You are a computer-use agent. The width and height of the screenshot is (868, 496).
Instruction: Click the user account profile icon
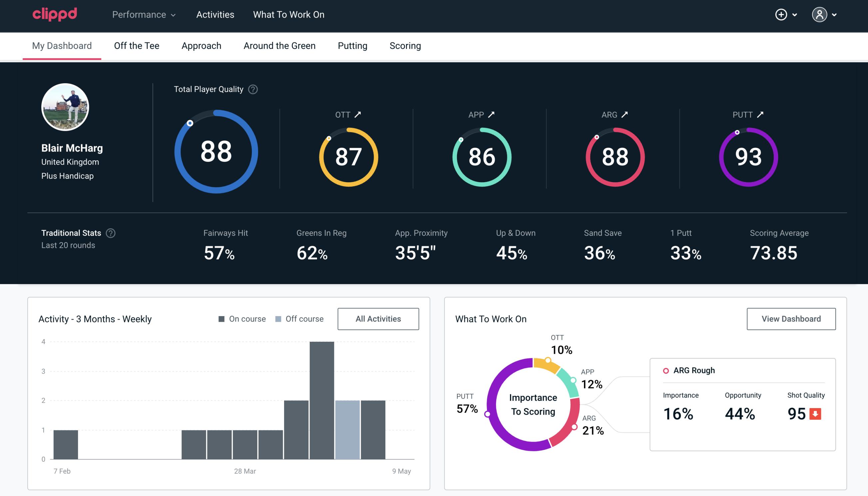coord(820,14)
